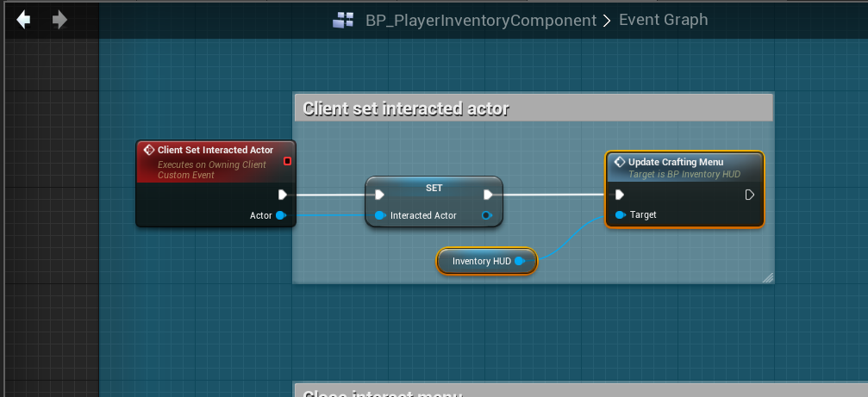Click the SET node's output value pin
The height and width of the screenshot is (397, 868).
487,215
